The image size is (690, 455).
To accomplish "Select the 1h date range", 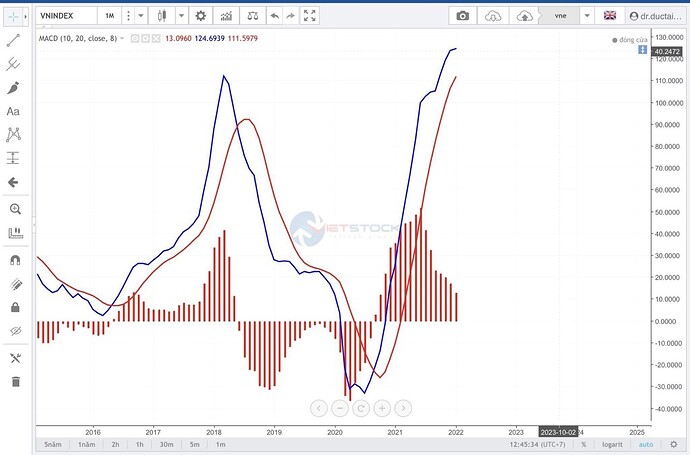I will click(x=139, y=444).
